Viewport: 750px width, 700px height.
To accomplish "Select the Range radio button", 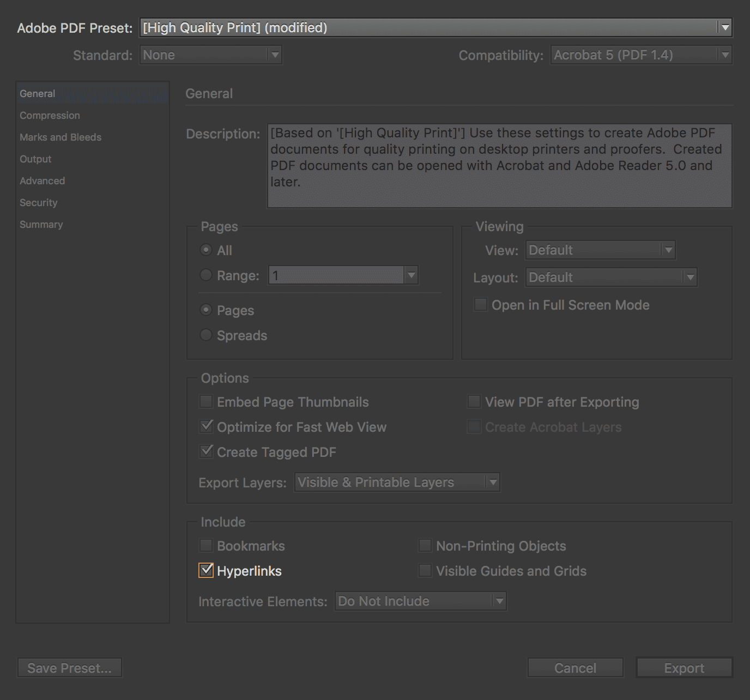I will (206, 275).
